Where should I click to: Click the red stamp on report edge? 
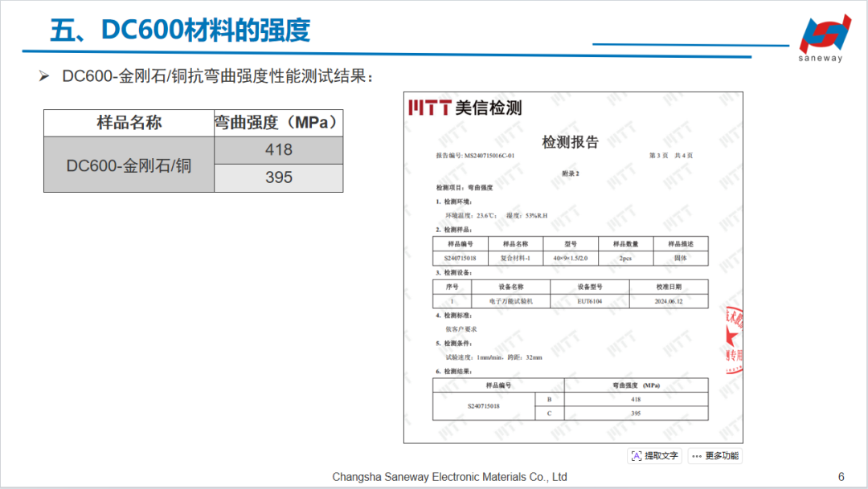(x=734, y=339)
